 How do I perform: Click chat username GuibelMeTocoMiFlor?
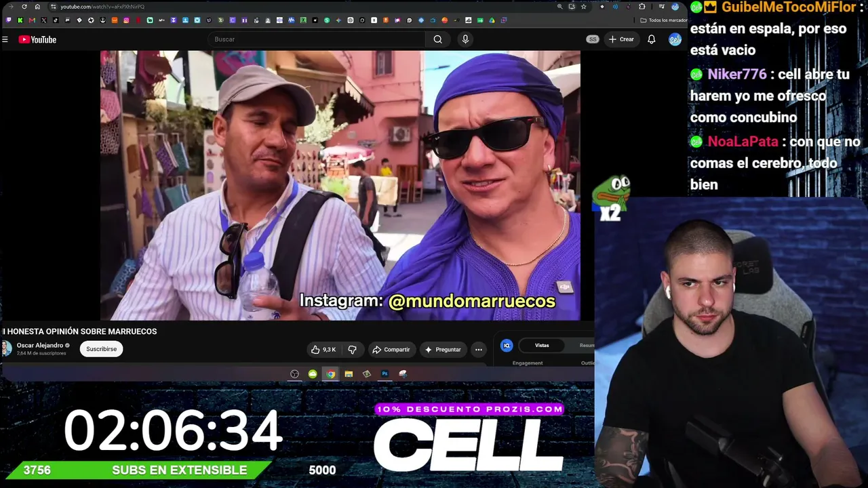[x=789, y=7]
